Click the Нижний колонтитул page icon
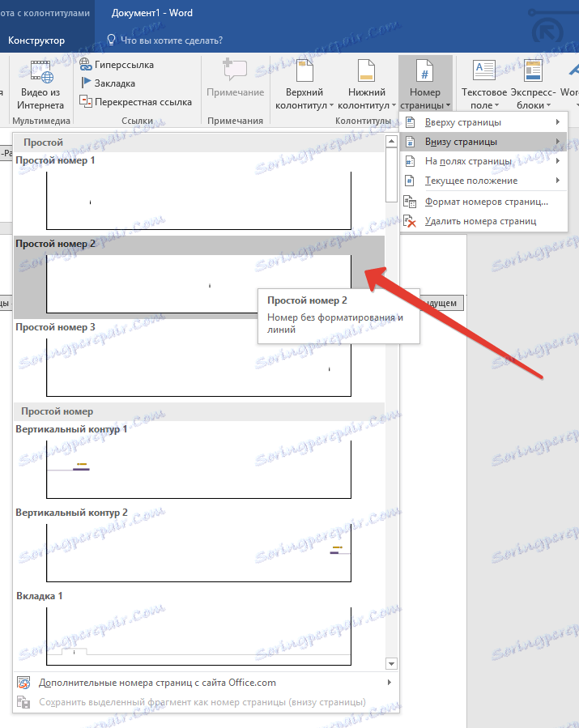Viewport: 579px width, 728px height. [366, 70]
